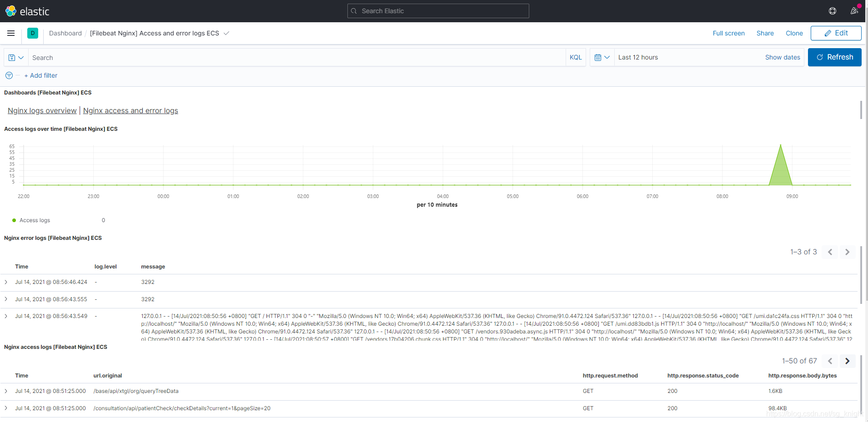Open the filter options icon

9,75
